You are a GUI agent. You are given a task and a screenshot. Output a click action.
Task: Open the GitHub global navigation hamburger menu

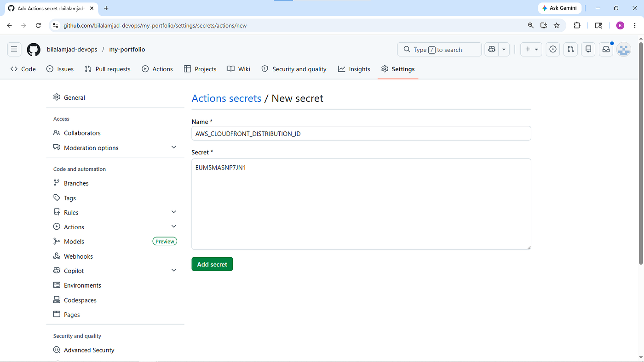(x=14, y=50)
